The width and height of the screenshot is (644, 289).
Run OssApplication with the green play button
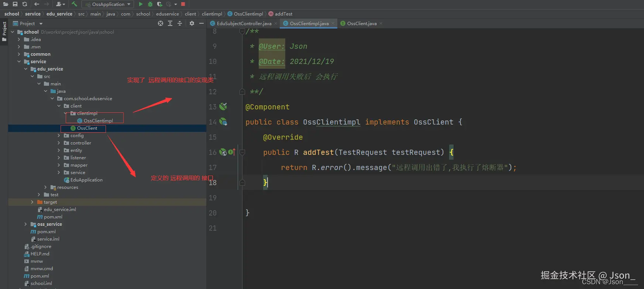pyautogui.click(x=141, y=4)
